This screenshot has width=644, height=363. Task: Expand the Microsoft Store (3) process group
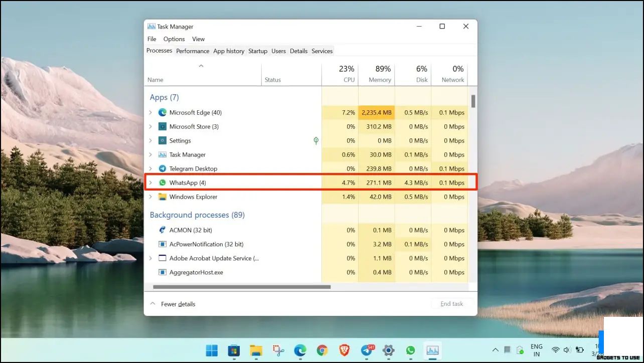point(150,126)
